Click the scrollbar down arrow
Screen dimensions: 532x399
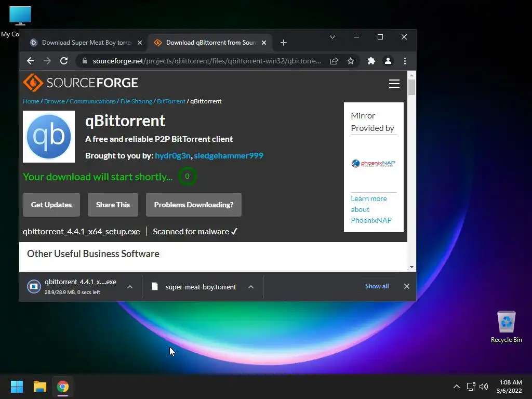(x=411, y=267)
